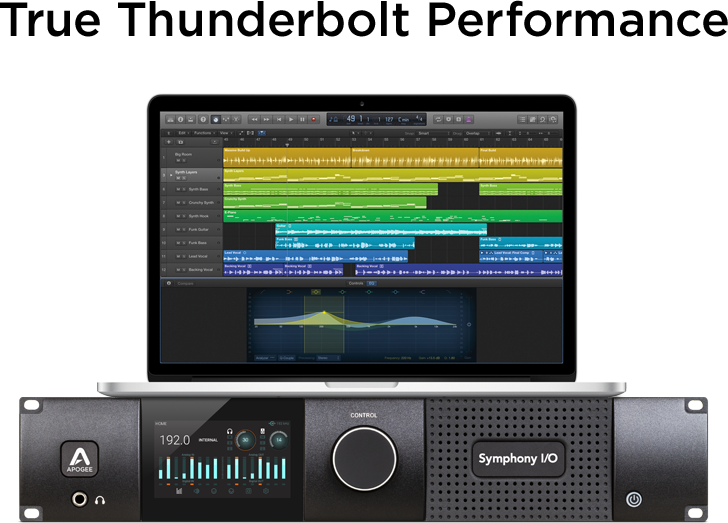Select the highlighted yellow EQ band icon
728x523 pixels.
(x=316, y=292)
